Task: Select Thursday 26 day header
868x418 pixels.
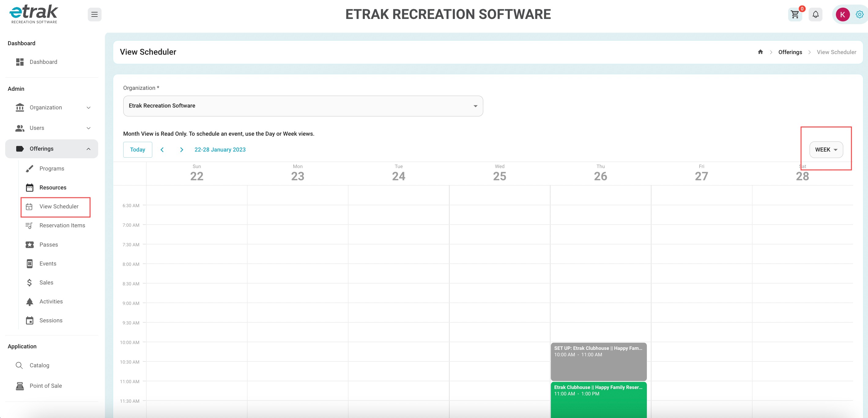Action: click(x=600, y=173)
